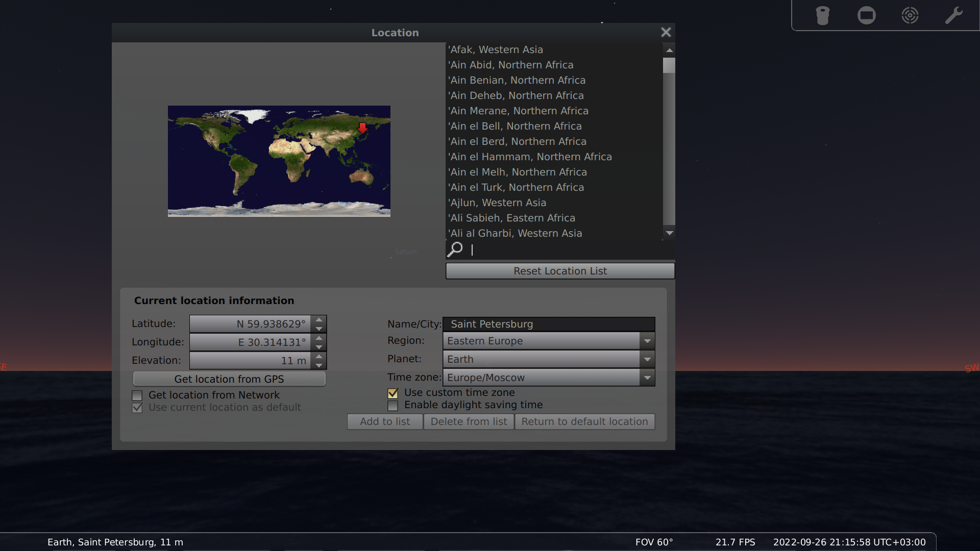Select the ocular view icon
The width and height of the screenshot is (980, 551).
pos(823,15)
